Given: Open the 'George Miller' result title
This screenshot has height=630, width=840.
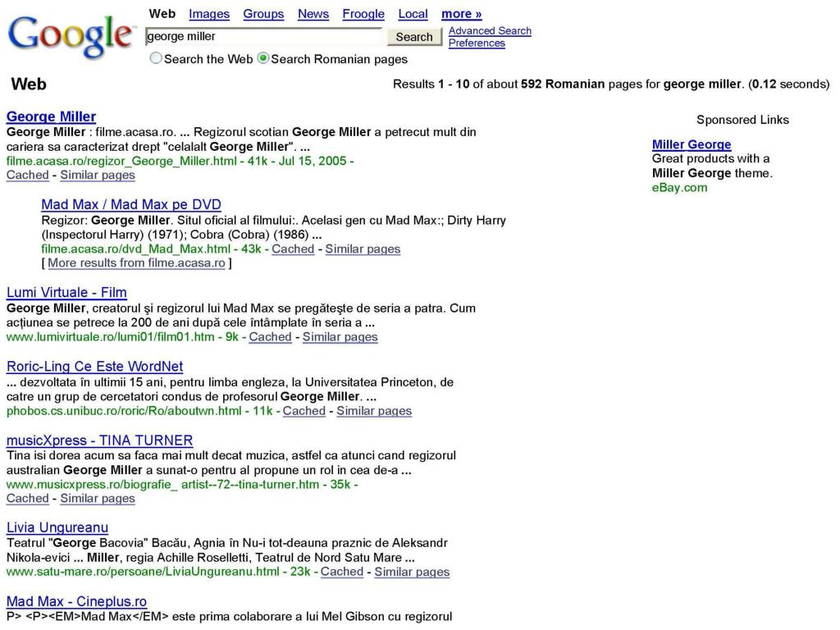Looking at the screenshot, I should [52, 116].
